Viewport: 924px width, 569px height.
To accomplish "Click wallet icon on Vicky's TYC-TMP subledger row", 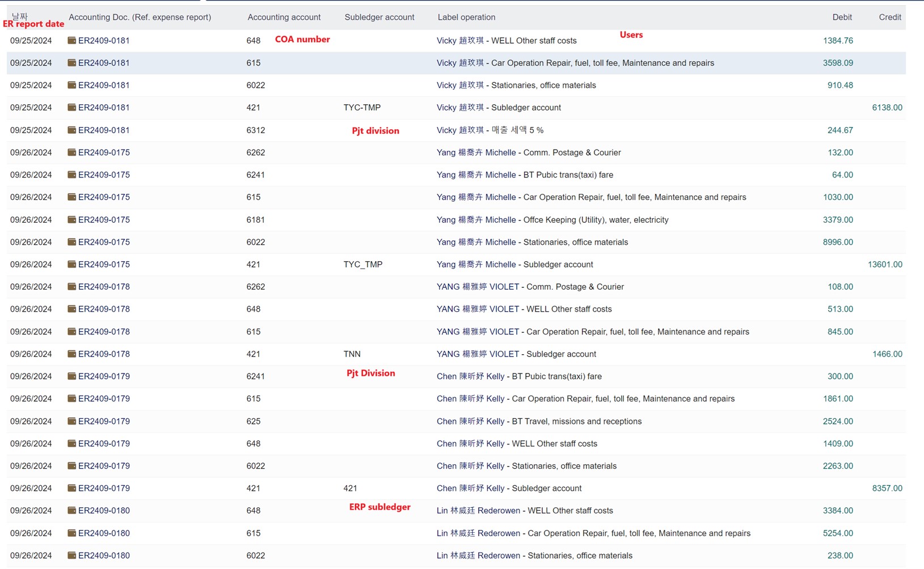I will [x=71, y=107].
